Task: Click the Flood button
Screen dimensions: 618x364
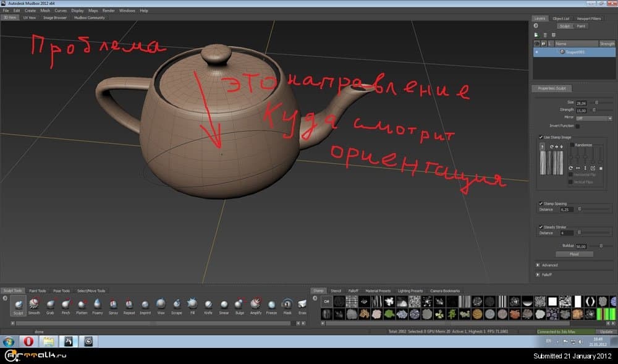Action: (574, 254)
